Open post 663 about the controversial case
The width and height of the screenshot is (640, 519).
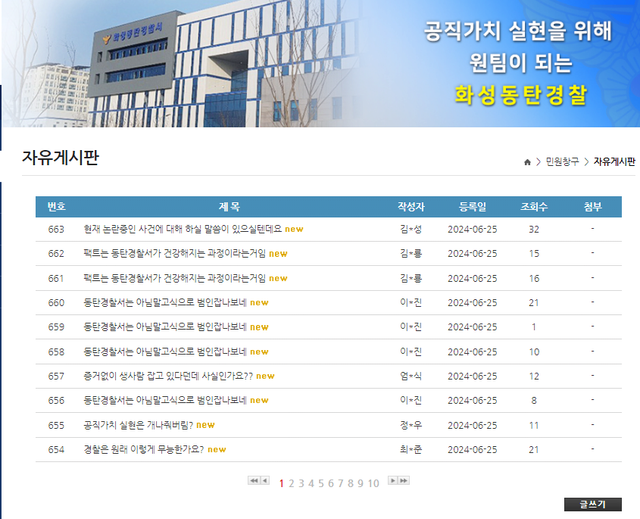tap(183, 229)
